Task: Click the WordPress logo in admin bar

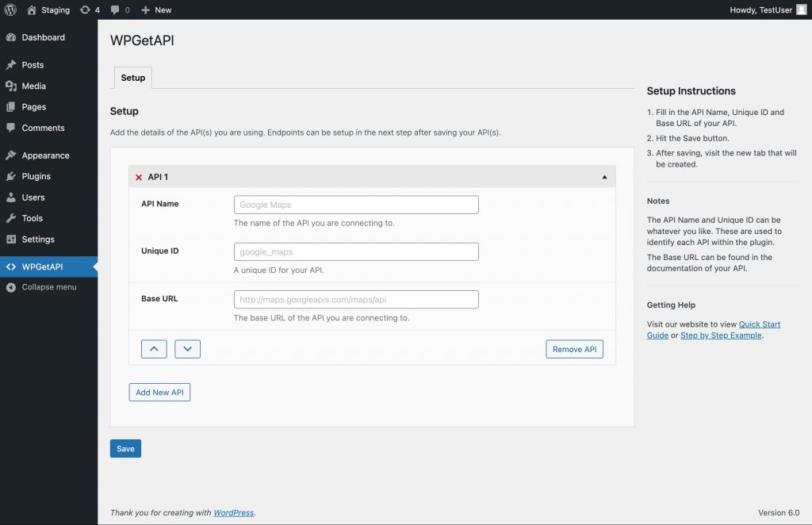Action: coord(10,10)
